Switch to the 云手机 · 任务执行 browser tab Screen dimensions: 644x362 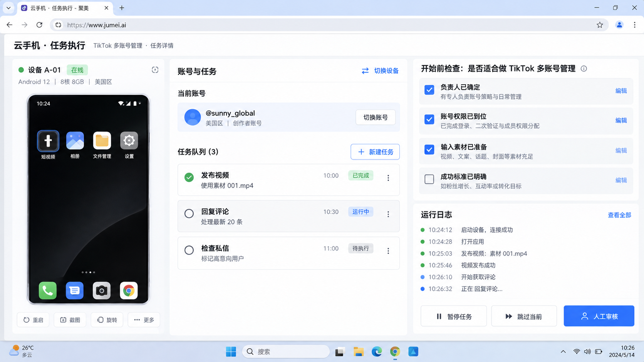[65, 8]
